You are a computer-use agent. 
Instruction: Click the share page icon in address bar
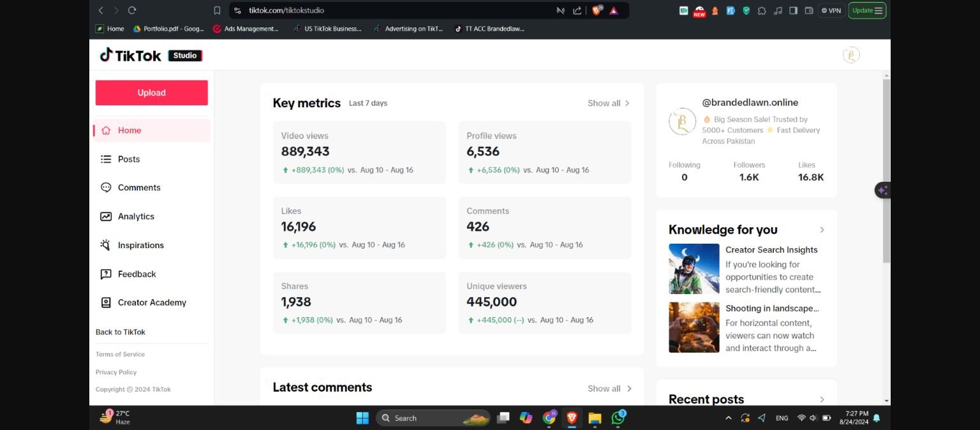(x=577, y=10)
